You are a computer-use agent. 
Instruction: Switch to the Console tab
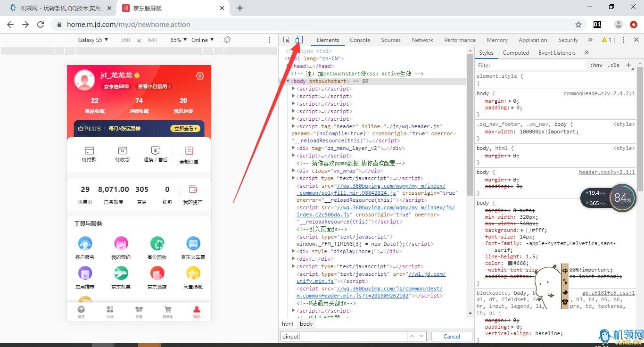360,40
